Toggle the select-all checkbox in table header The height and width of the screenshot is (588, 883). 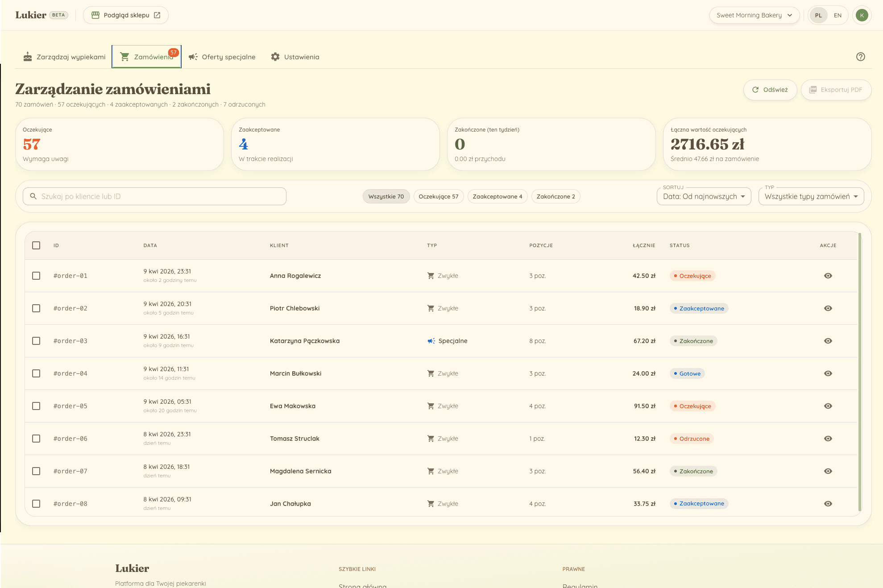[36, 245]
